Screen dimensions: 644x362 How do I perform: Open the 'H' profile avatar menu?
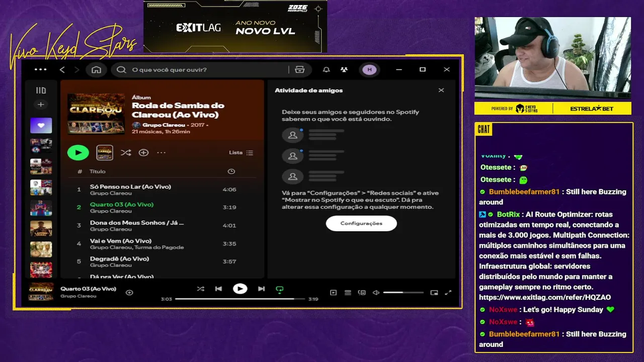(x=369, y=70)
